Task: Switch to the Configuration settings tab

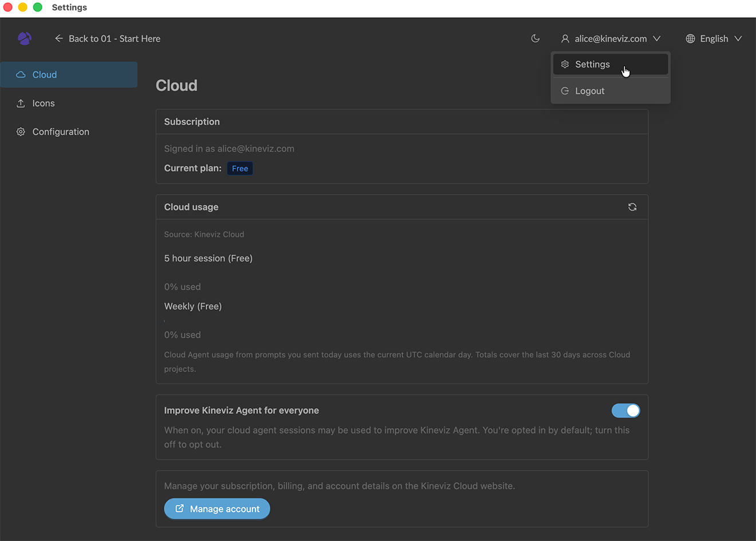Action: 69,132
